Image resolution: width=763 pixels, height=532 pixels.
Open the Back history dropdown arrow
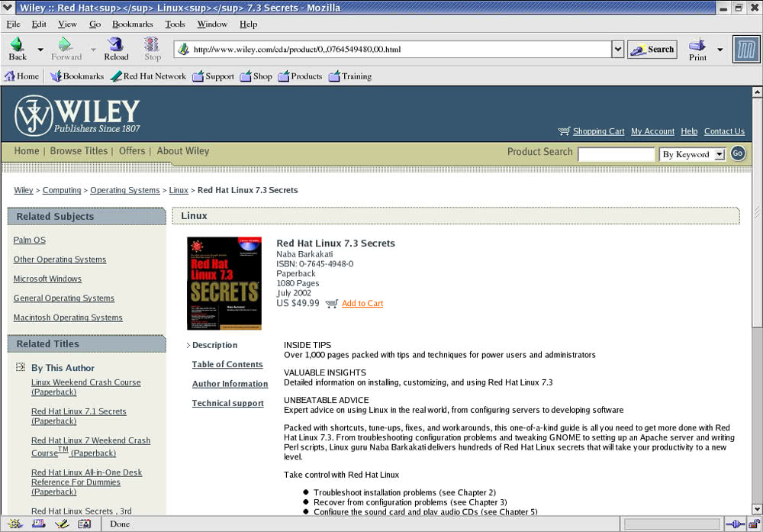pos(40,49)
